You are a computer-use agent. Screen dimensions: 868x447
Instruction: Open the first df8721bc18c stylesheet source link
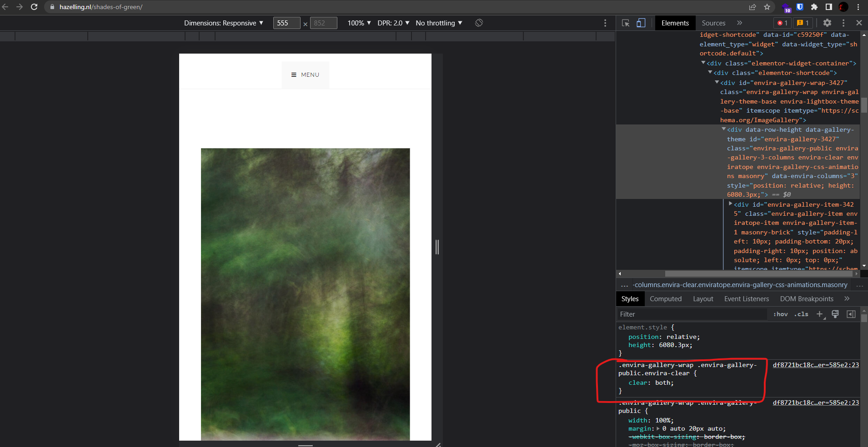pos(816,365)
